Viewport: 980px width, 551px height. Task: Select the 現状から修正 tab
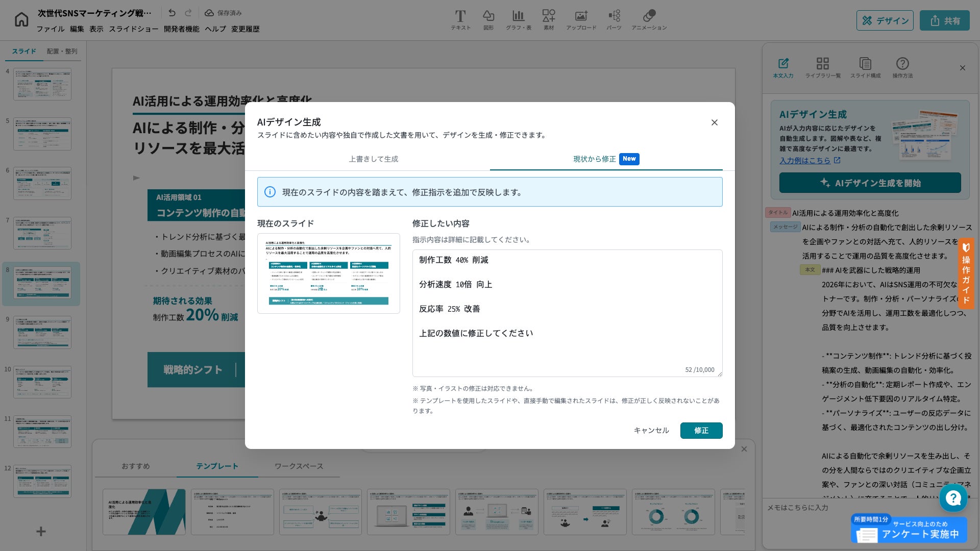pos(606,159)
